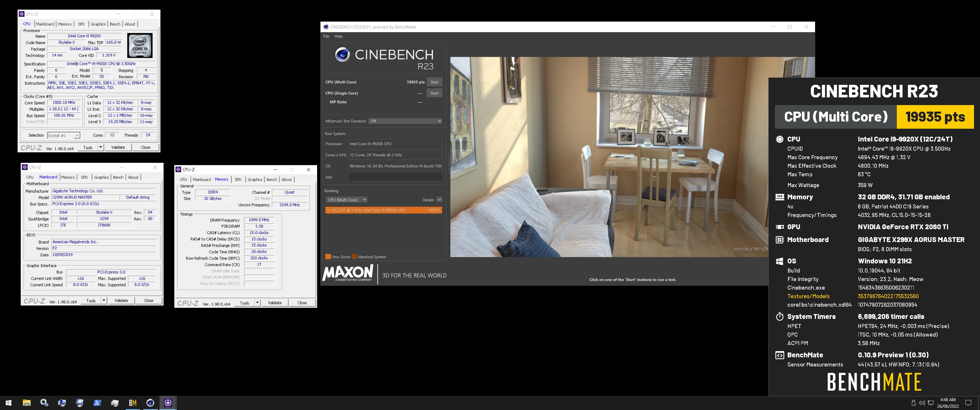Screen dimensions: 980x410
Task: Click Validate in the processor CPU-Z window
Action: coord(118,147)
